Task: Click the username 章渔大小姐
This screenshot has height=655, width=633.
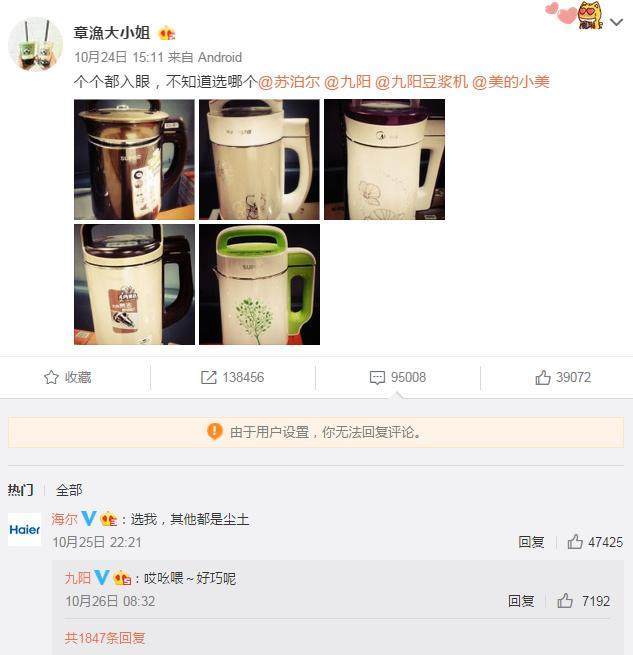Action: pyautogui.click(x=112, y=33)
